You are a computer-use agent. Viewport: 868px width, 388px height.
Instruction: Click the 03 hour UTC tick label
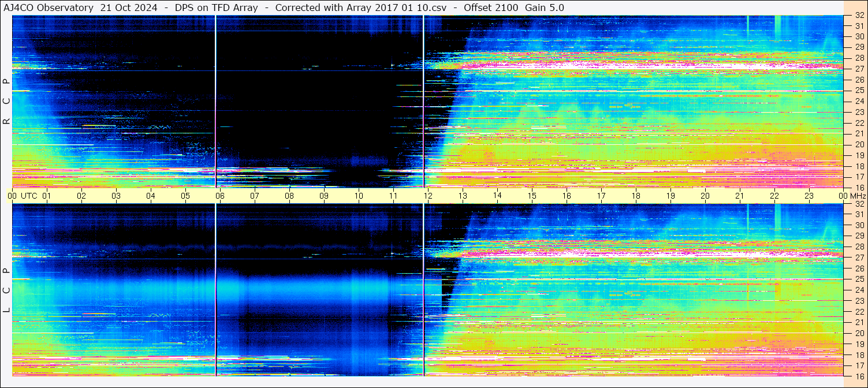(116, 196)
